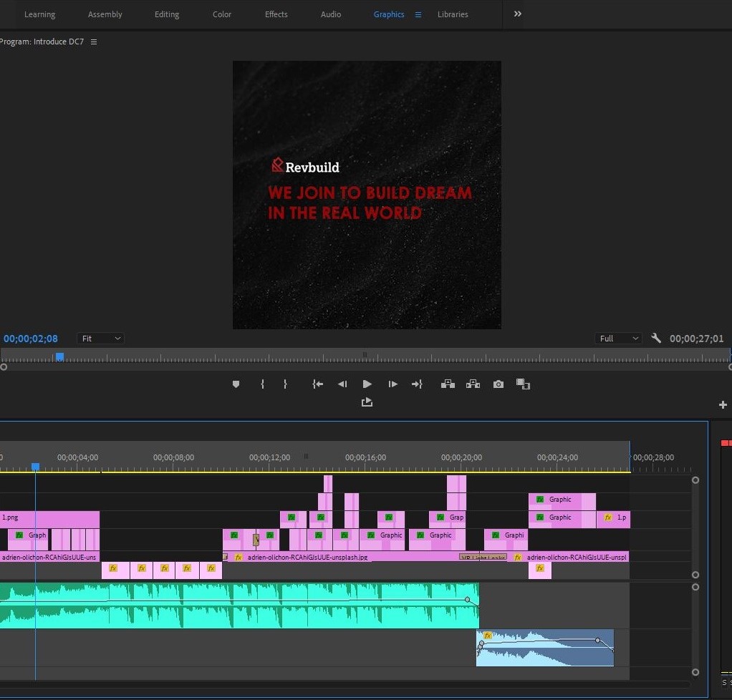Click the green fx badge on the 'Grap' clip
The height and width of the screenshot is (700, 732).
point(440,517)
